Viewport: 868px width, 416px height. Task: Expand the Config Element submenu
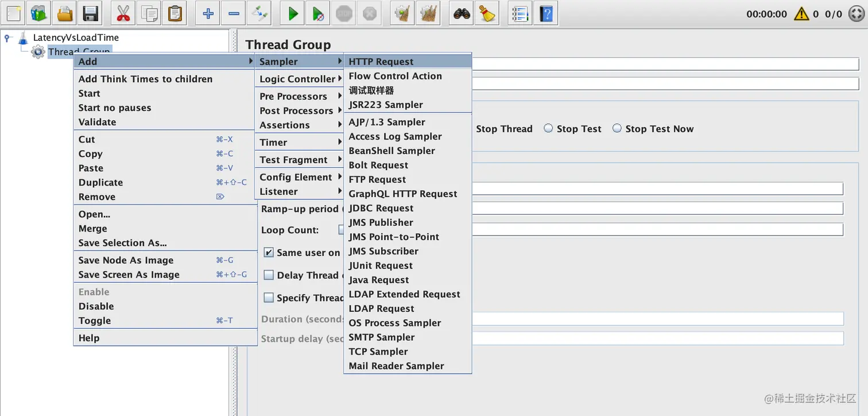coord(300,177)
